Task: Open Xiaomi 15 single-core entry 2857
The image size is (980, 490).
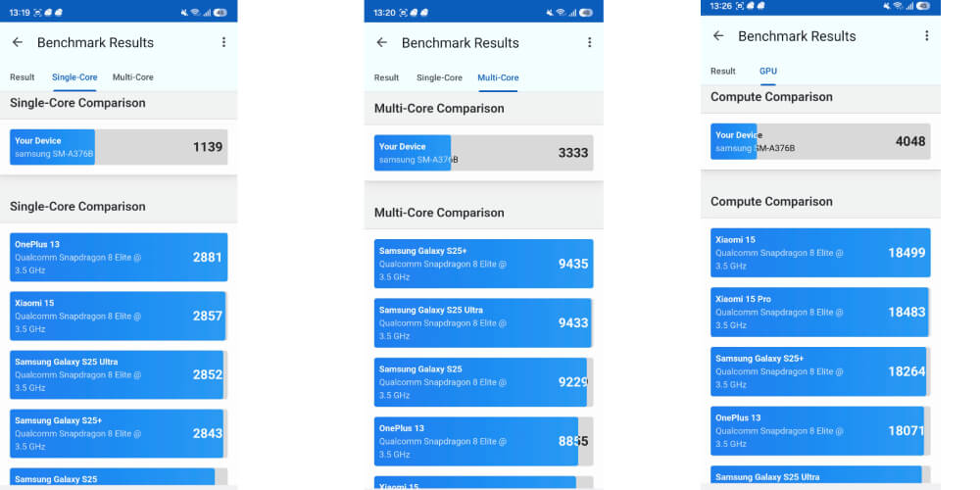Action: [x=119, y=316]
